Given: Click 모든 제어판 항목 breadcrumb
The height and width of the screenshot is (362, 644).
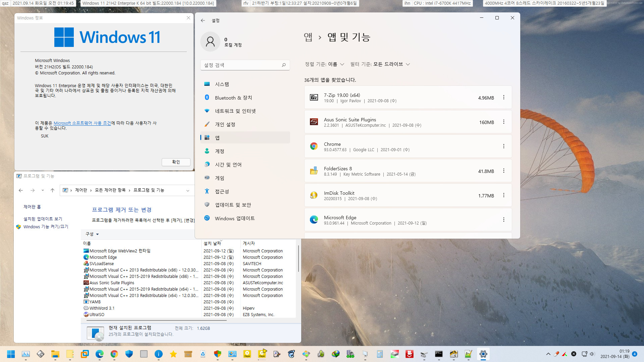Looking at the screenshot, I should [x=110, y=190].
